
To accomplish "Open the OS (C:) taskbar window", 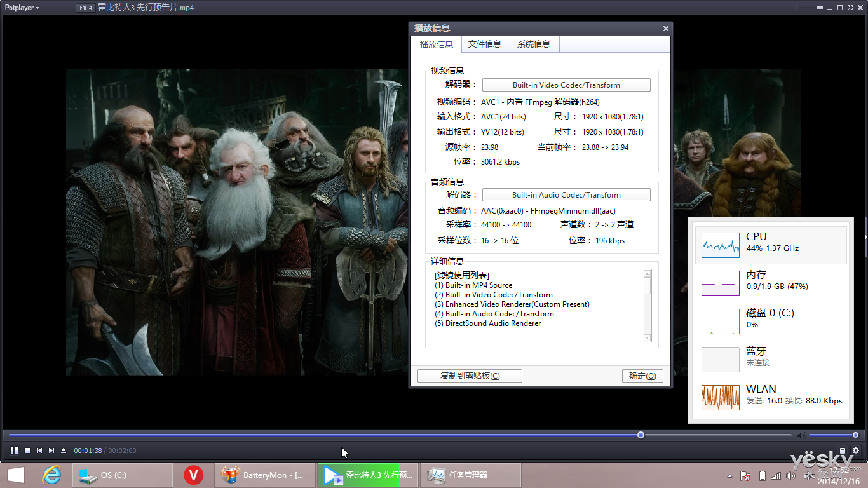I will tap(122, 475).
